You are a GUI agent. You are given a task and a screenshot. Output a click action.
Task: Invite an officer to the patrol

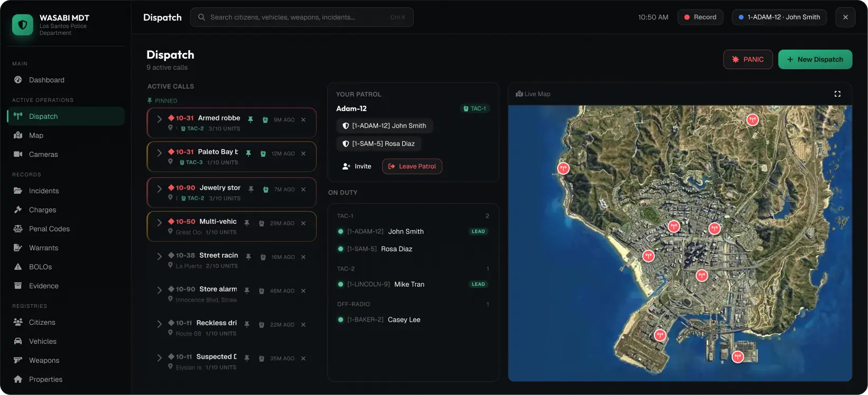(357, 166)
